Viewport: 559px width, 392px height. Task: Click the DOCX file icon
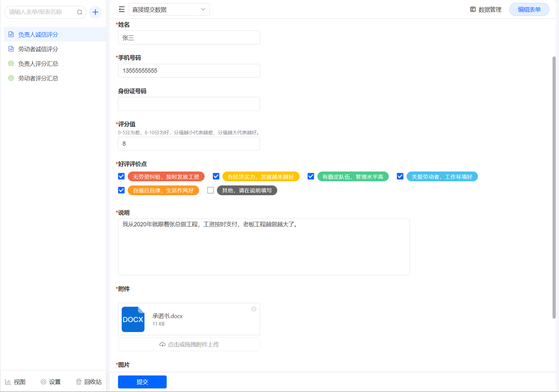coord(133,319)
